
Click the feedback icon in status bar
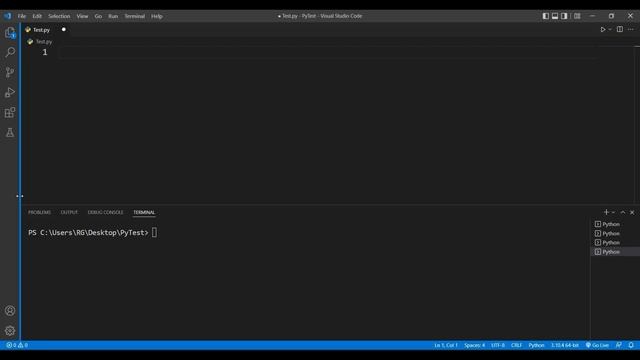[x=619, y=345]
